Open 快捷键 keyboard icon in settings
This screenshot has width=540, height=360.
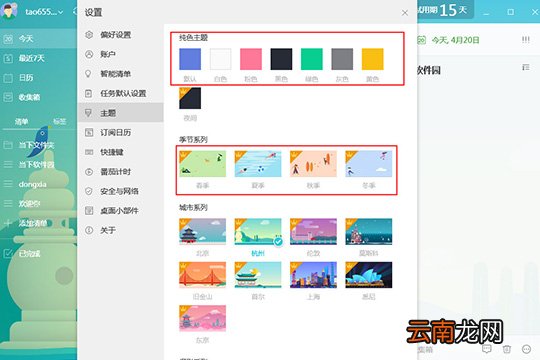click(89, 152)
